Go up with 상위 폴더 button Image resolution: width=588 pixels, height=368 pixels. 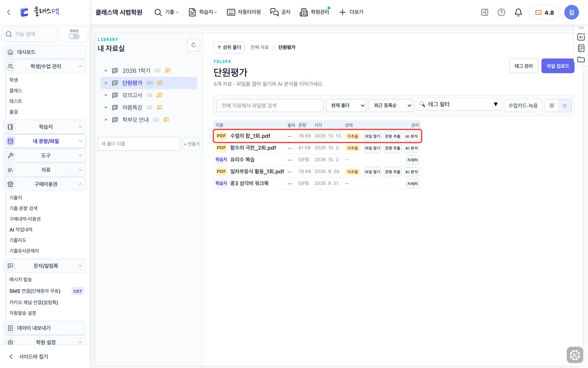tap(229, 47)
